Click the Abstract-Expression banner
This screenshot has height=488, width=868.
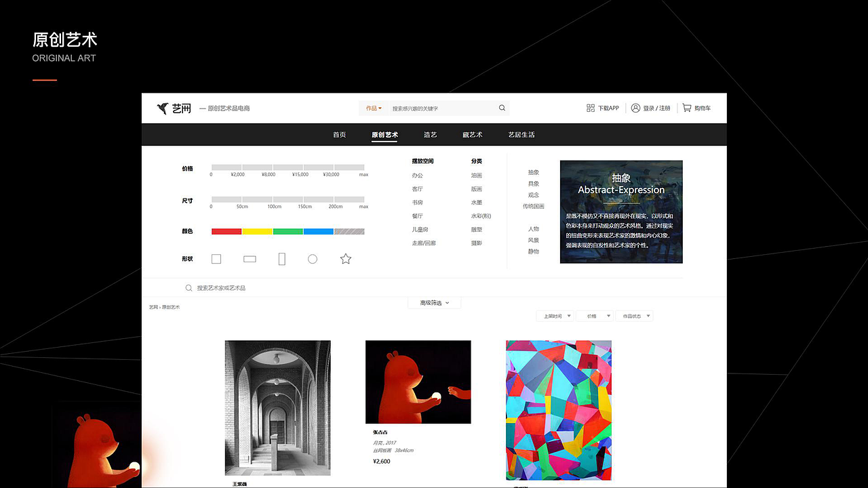point(621,211)
